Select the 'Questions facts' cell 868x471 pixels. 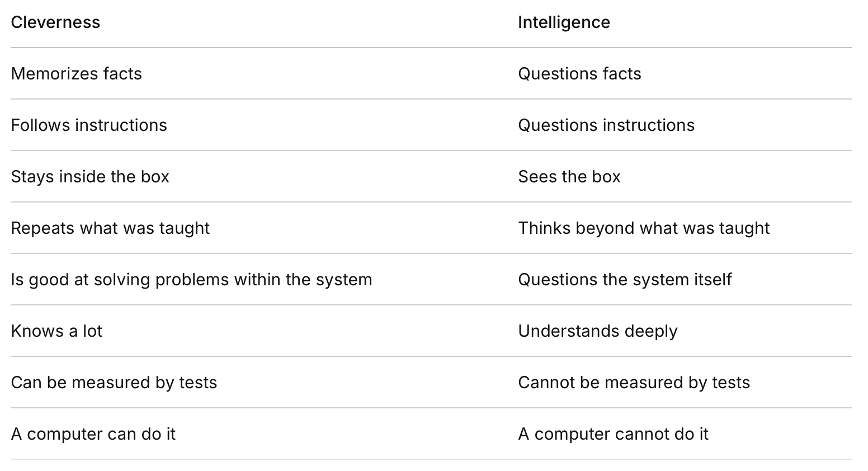pos(579,74)
